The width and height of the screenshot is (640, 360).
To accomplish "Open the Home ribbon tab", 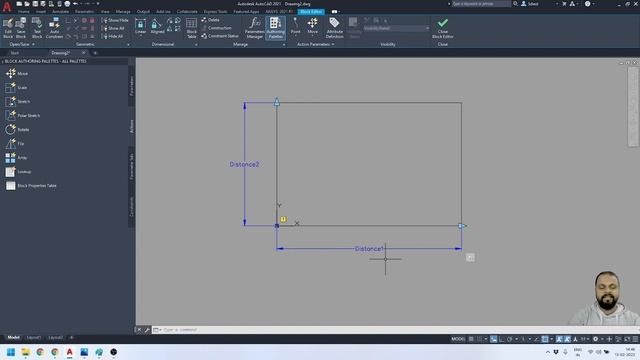I will click(x=24, y=12).
